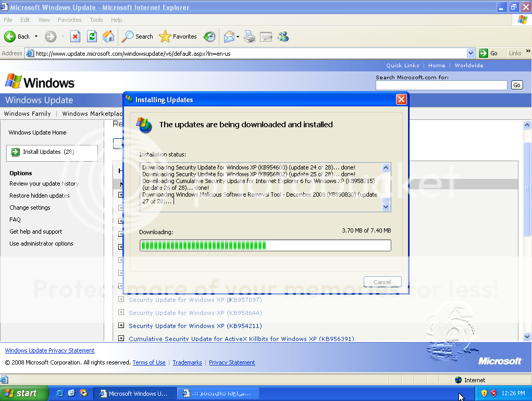This screenshot has height=401, width=532.
Task: Open the Favorites menu
Action: (x=69, y=20)
